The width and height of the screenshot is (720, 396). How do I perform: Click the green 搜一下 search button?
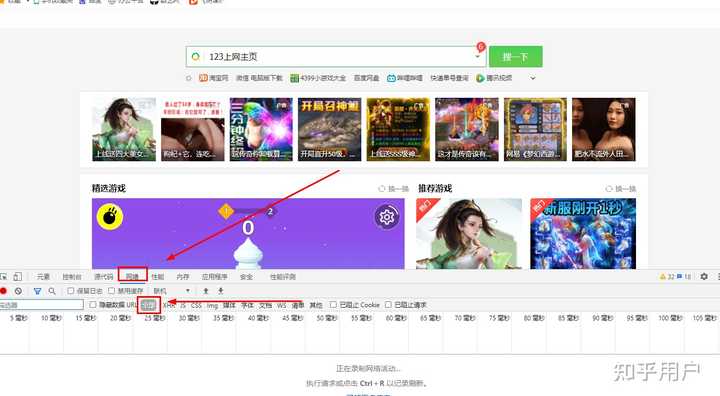pos(516,57)
